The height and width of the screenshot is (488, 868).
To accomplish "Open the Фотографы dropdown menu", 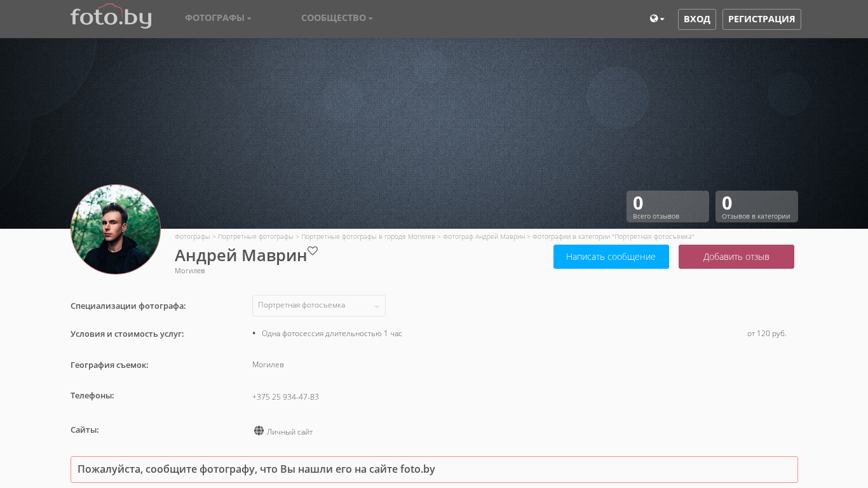I will coord(218,18).
